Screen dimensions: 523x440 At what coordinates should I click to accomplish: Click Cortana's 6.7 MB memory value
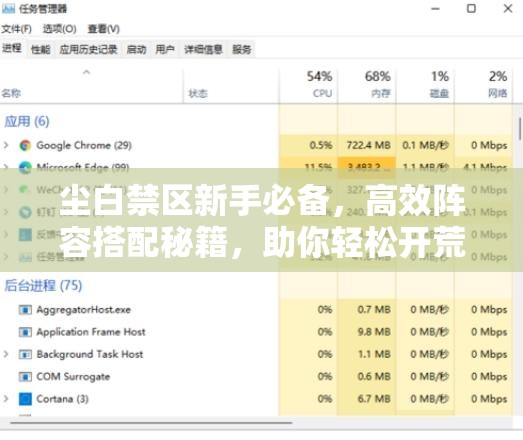click(x=374, y=399)
